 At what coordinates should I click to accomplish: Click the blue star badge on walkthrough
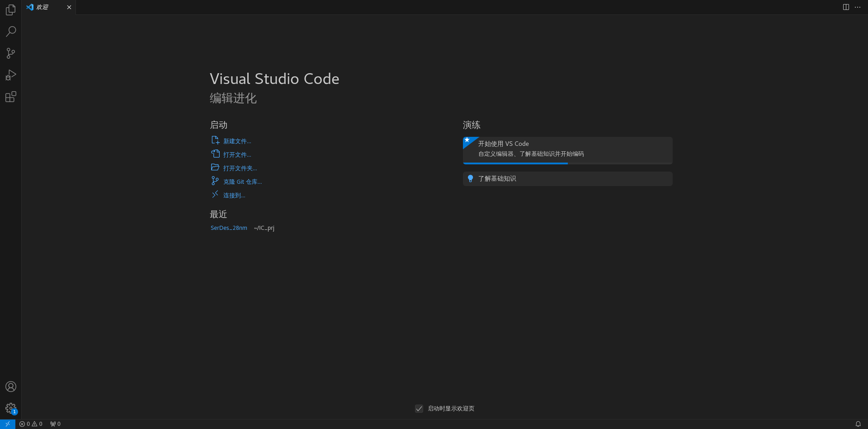click(467, 140)
